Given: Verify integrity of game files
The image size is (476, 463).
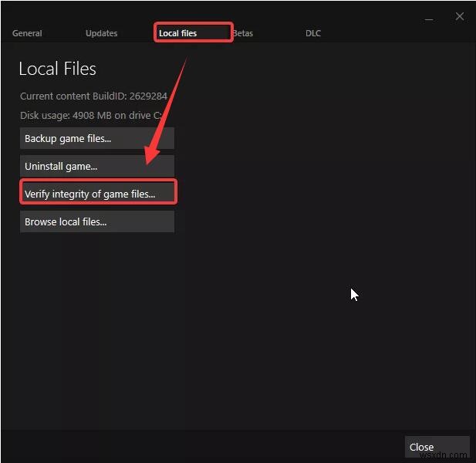Looking at the screenshot, I should pos(97,194).
